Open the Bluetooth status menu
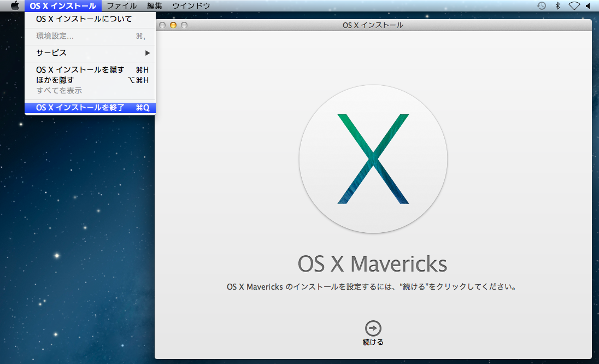599x364 pixels. pos(558,5)
